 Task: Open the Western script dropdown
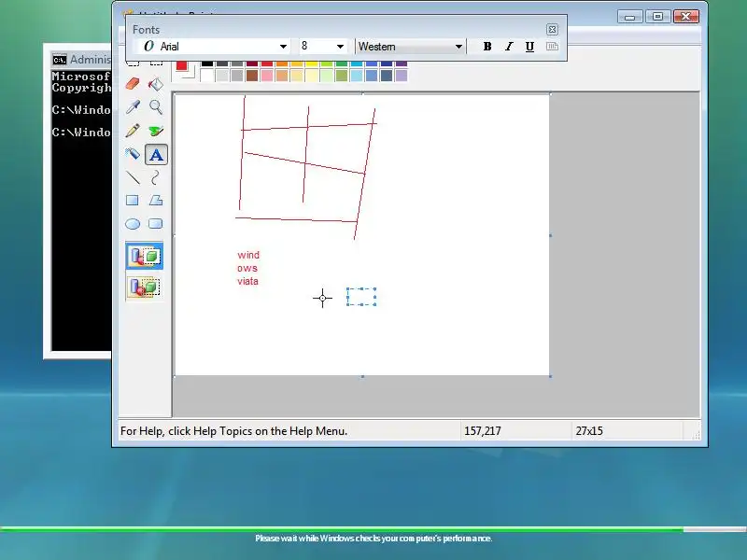[458, 47]
